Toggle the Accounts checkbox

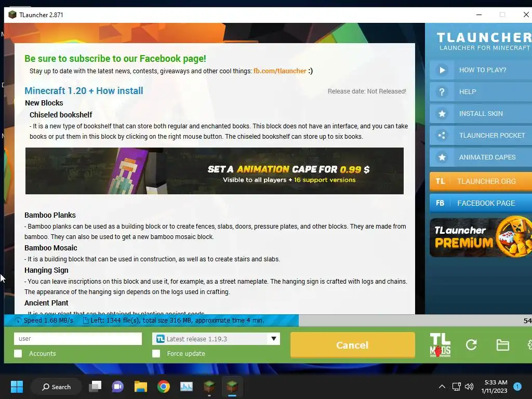coord(18,353)
